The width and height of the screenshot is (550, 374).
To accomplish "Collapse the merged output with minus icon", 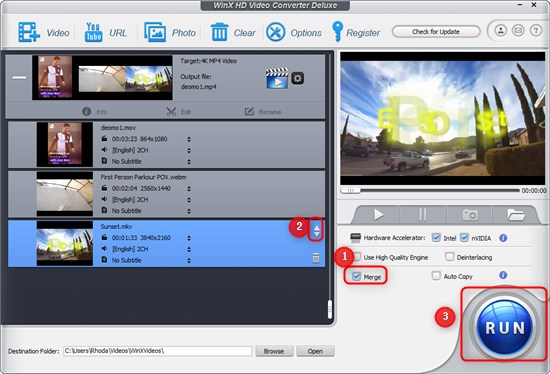I will tap(19, 78).
